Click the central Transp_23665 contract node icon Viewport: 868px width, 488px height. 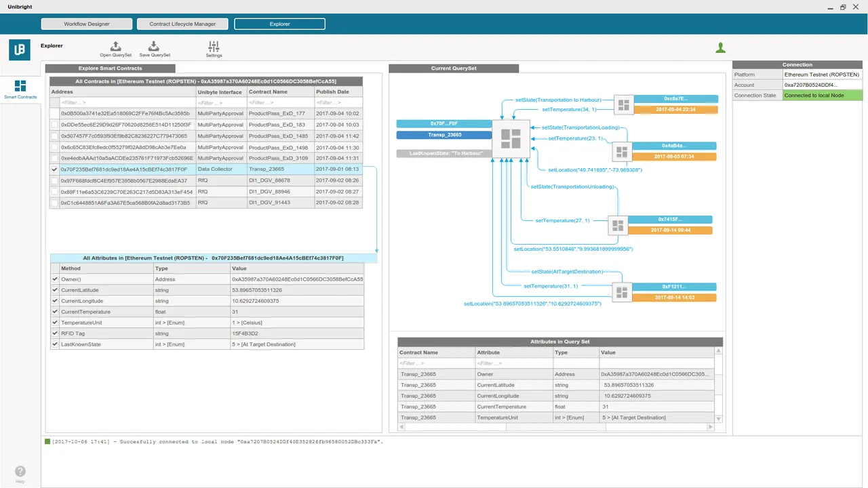[511, 140]
